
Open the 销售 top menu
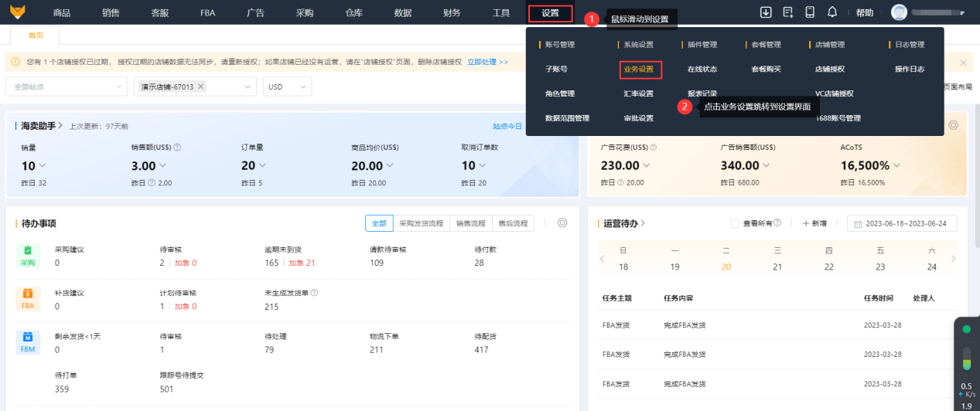point(111,13)
